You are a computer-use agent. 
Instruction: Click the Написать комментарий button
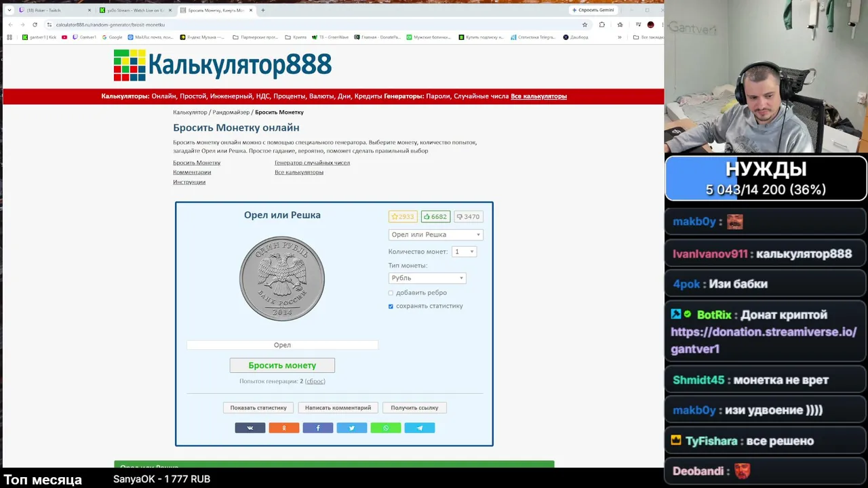tap(338, 408)
